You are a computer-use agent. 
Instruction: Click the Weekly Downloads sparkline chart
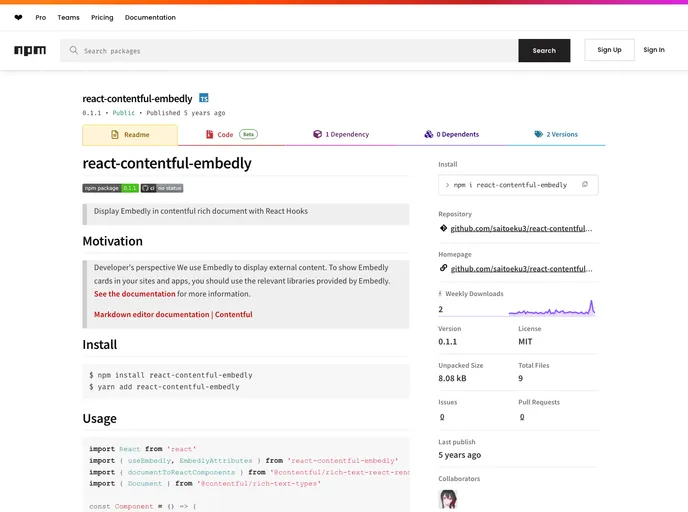pos(552,308)
